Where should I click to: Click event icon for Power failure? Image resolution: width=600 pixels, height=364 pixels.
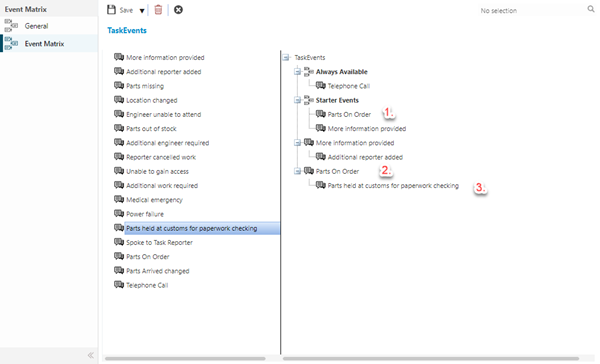pyautogui.click(x=119, y=214)
